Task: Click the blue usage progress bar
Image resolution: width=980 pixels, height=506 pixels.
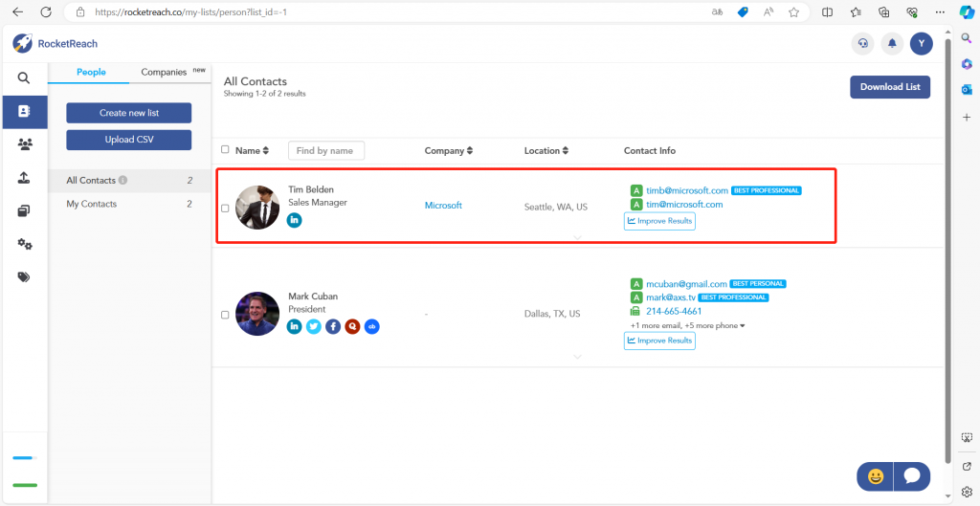Action: [x=25, y=458]
